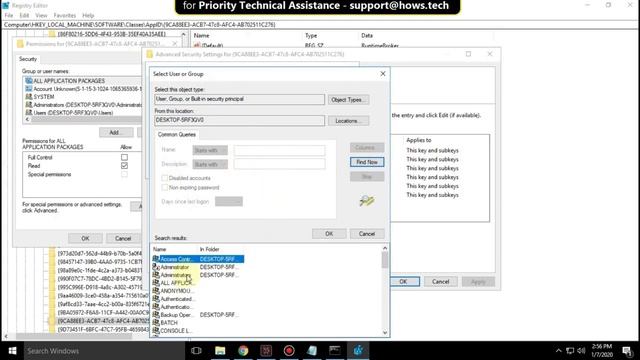
Task: Click Find Now in Select User dialog
Action: pos(367,162)
